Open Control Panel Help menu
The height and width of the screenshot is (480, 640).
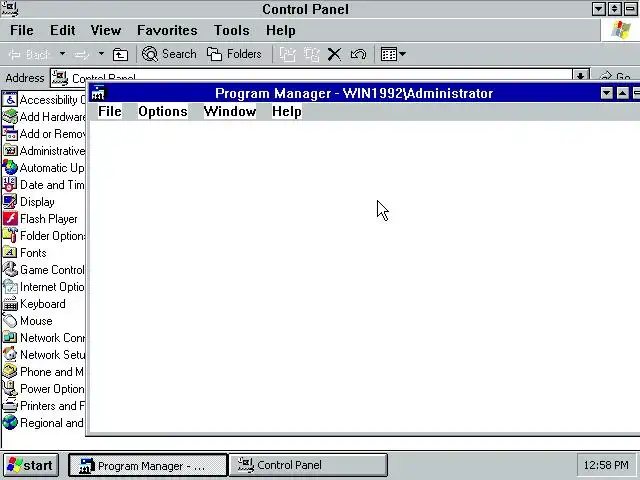pos(280,30)
